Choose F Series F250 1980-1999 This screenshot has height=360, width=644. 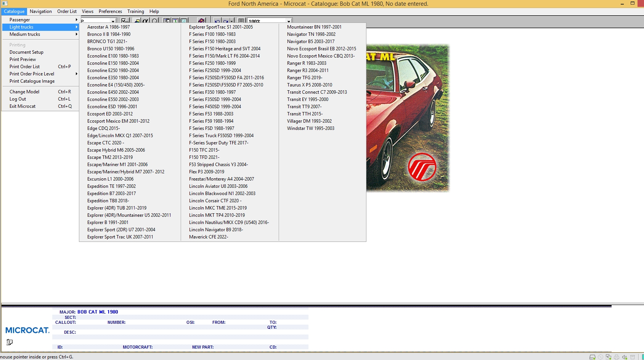tap(212, 63)
